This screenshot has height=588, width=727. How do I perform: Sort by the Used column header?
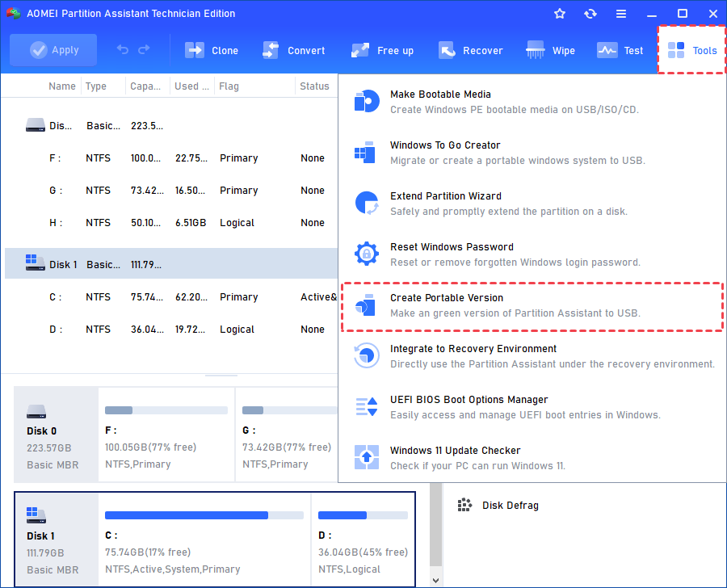tap(191, 86)
